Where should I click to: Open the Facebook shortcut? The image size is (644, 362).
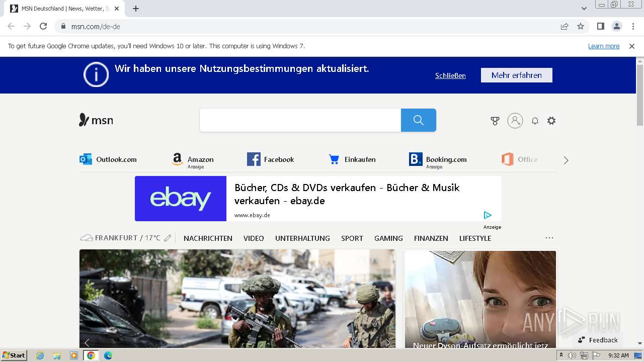271,159
